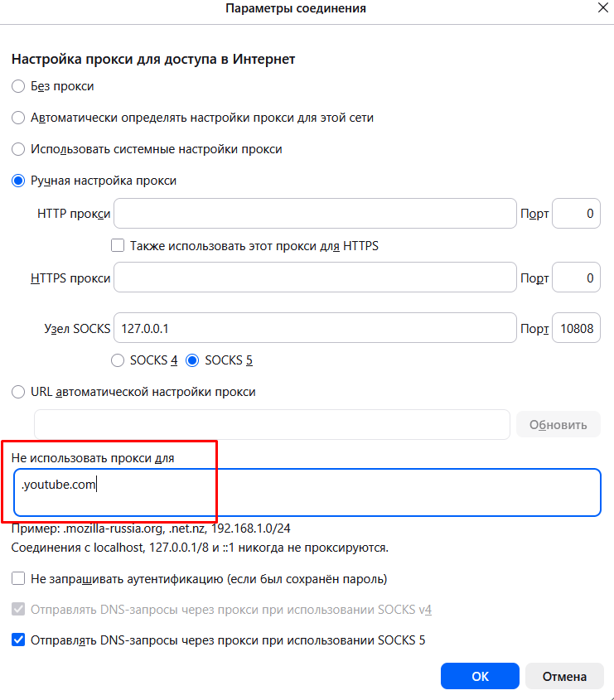Uncheck DNS via proxy for SOCKS 5
Viewport: 614px width, 700px height.
click(18, 640)
